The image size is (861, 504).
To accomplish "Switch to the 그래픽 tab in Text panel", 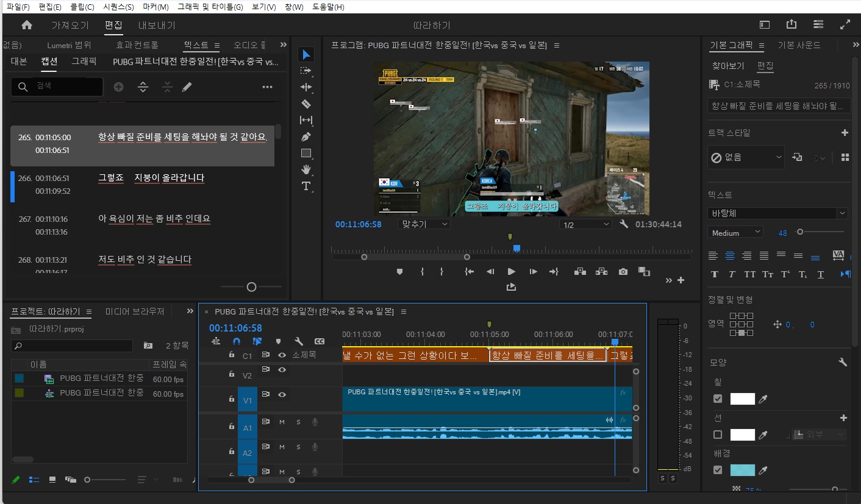I will [84, 62].
